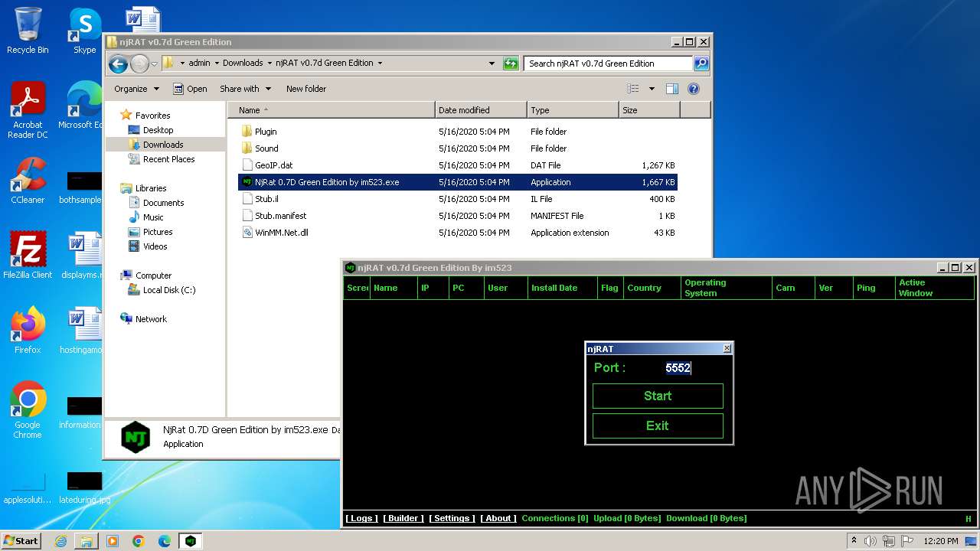Screen dimensions: 980x551
Task: Open the njRAT Settings menu
Action: (x=452, y=518)
